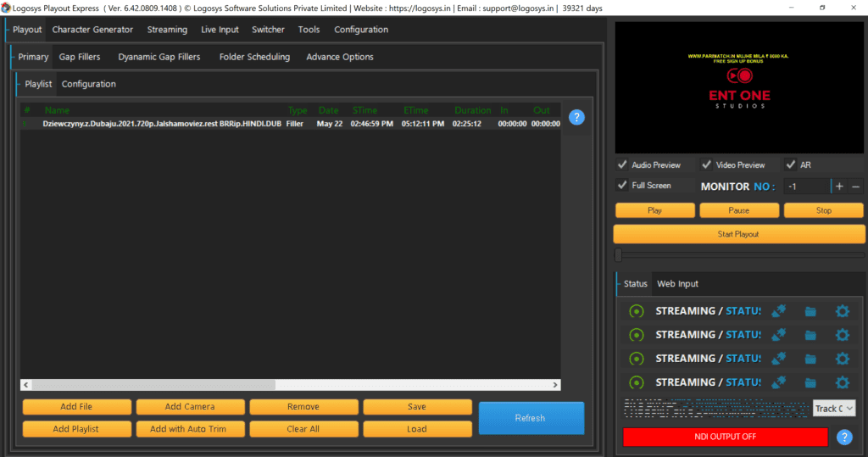Switch to the Web Input tab
Screen dimensions: 868x457
click(x=677, y=284)
